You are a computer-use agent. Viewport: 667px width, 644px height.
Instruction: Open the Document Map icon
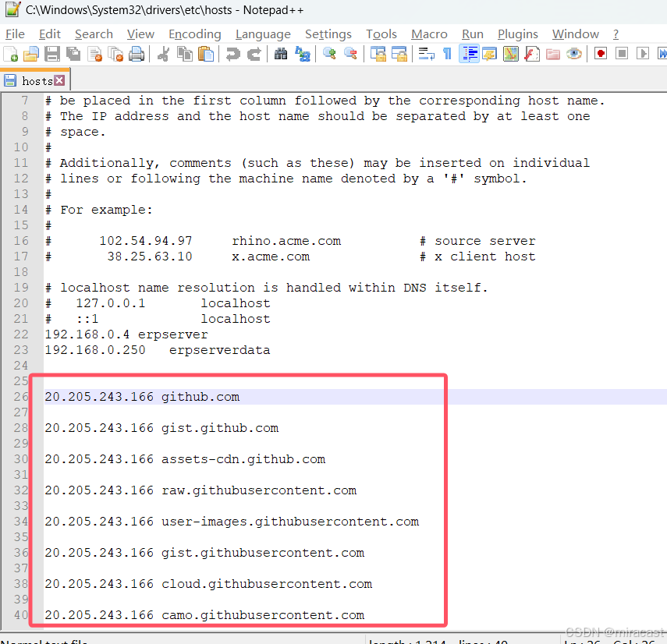(511, 54)
